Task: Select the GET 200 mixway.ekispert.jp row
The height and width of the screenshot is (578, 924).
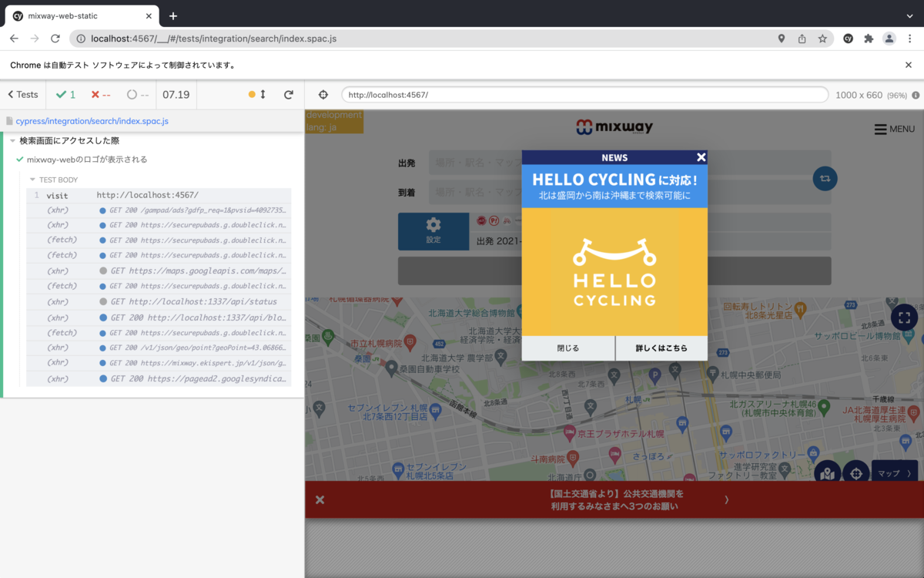Action: click(x=159, y=363)
